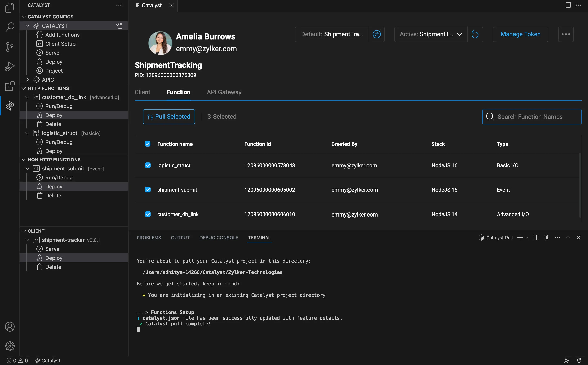
Task: Close the terminal panel
Action: [x=579, y=238]
